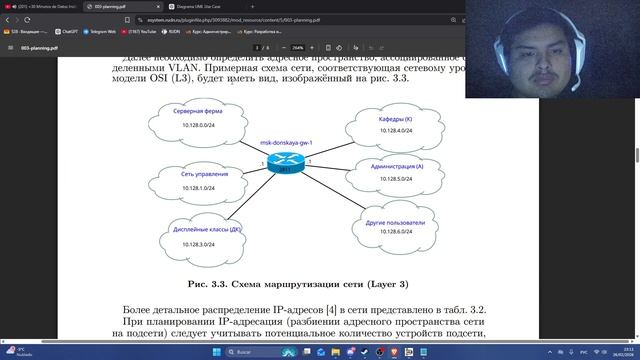Screen dimensions: 640x360
Task: Click the Другие пользователи cloud label
Action: 395,223
